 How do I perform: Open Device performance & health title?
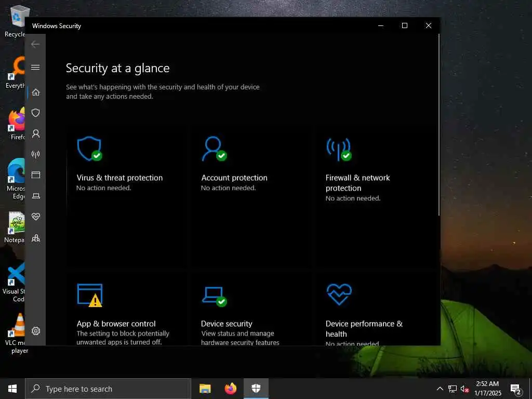tap(364, 329)
